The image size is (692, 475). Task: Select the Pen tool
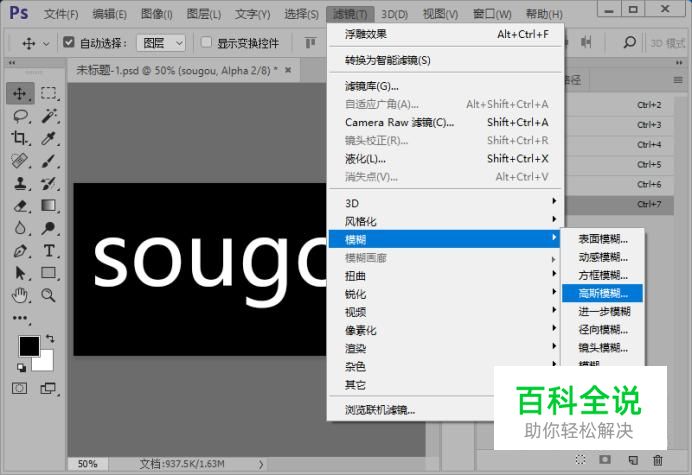click(x=19, y=251)
